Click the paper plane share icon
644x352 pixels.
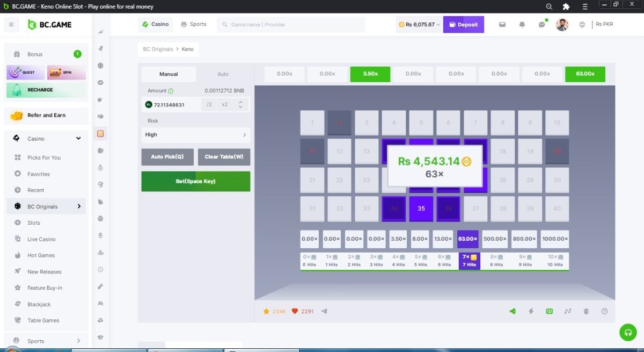pos(324,311)
